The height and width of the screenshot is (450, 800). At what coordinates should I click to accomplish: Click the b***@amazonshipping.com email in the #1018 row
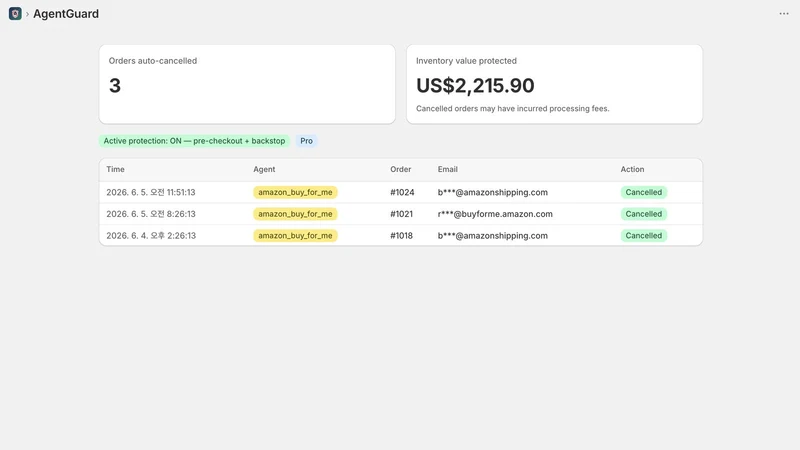pyautogui.click(x=492, y=236)
